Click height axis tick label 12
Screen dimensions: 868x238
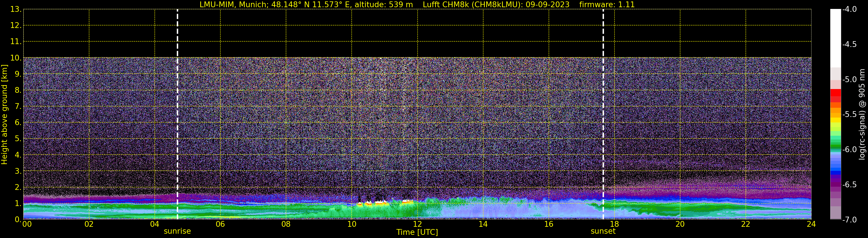[15, 26]
